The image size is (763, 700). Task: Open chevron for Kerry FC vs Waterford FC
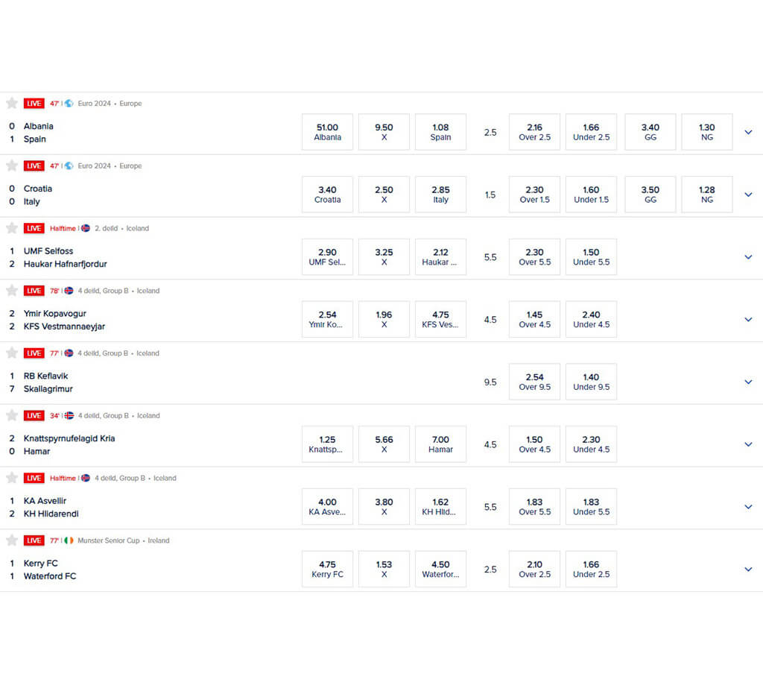coord(748,570)
